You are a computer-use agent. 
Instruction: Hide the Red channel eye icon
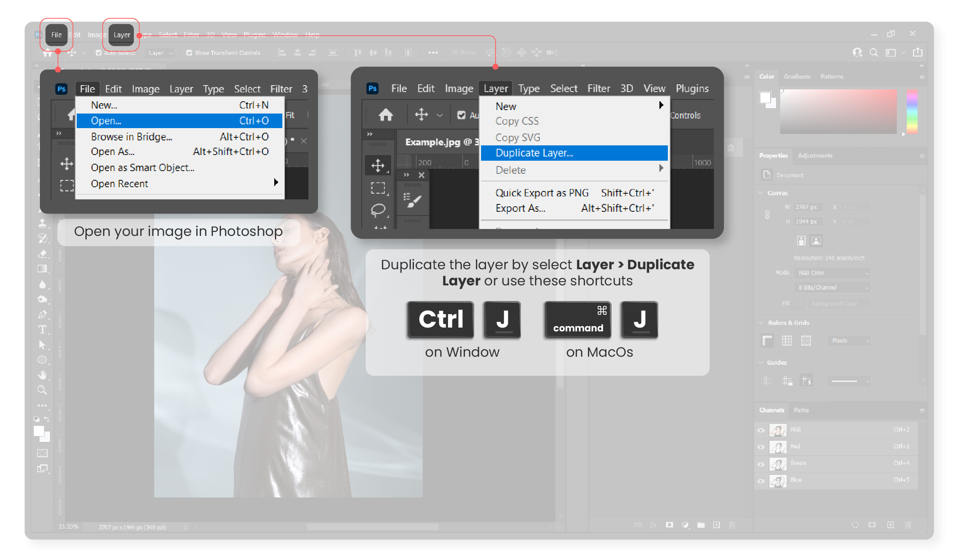(761, 447)
